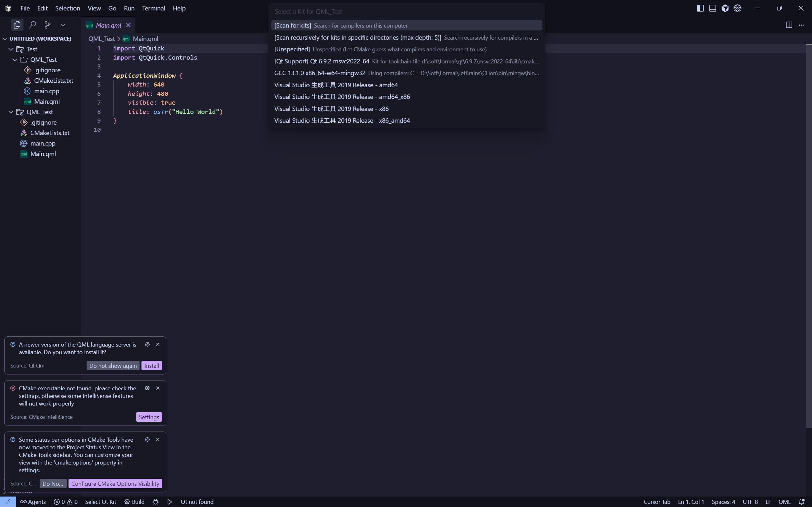This screenshot has width=812, height=507.
Task: Select the Explorer copy icon in the sidebar
Action: (17, 25)
